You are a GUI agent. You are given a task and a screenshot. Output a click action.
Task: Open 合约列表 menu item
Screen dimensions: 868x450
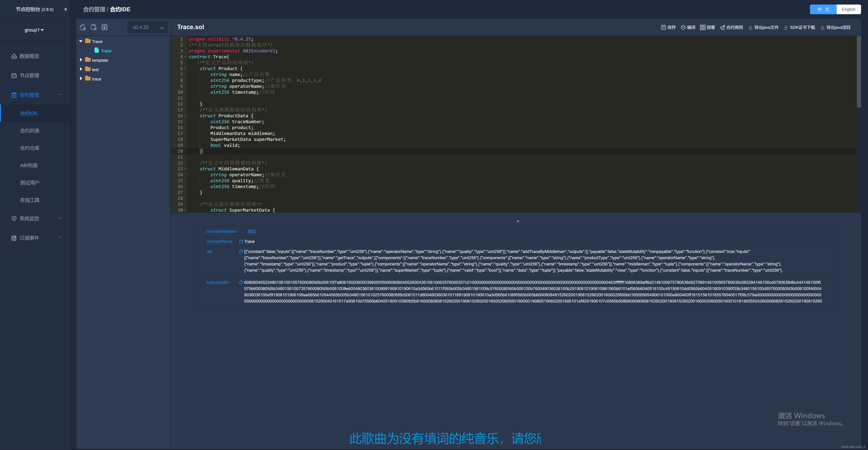click(x=30, y=131)
